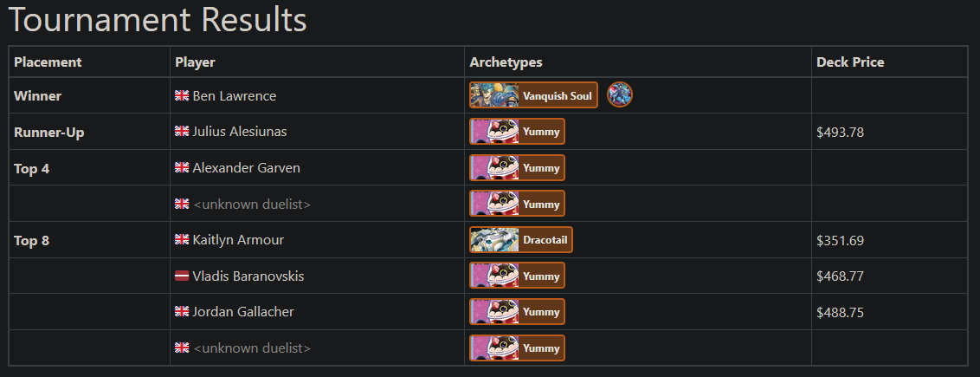Open Jordan Gallacher's player link
The height and width of the screenshot is (377, 980).
tap(243, 311)
